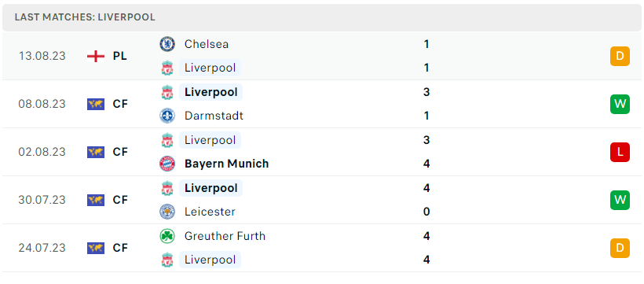This screenshot has width=644, height=284.
Task: Click the Leicester club crest icon
Action: tap(167, 212)
